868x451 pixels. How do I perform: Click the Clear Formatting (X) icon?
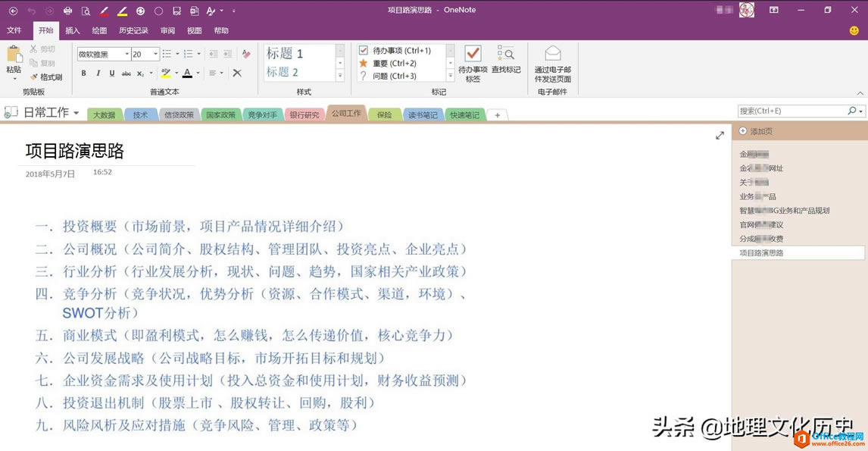pos(236,72)
